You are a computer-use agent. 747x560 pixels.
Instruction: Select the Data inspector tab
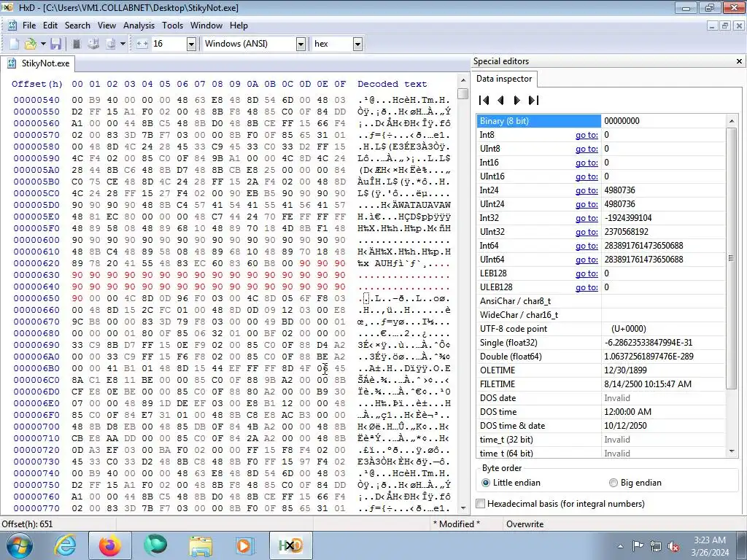point(504,79)
